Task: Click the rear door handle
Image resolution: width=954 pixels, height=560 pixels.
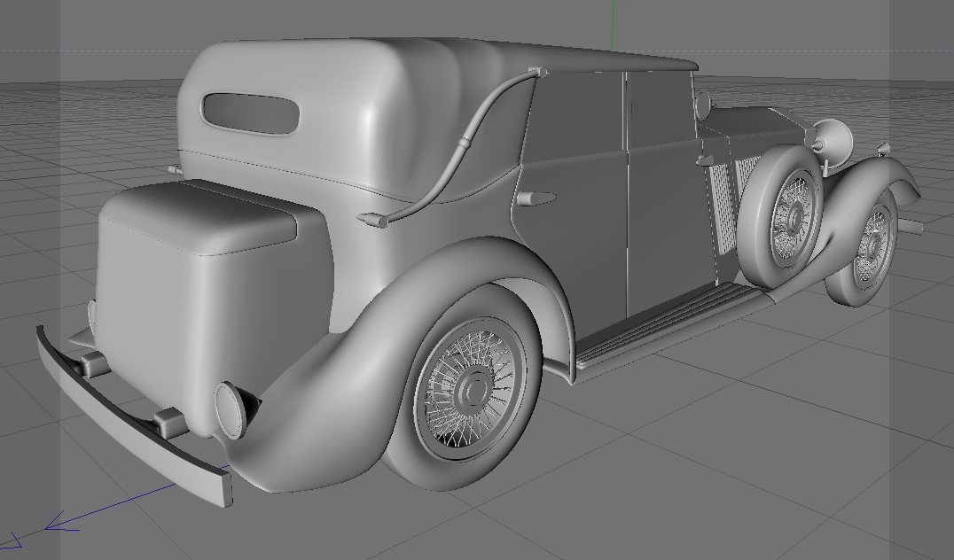Action: coord(535,198)
